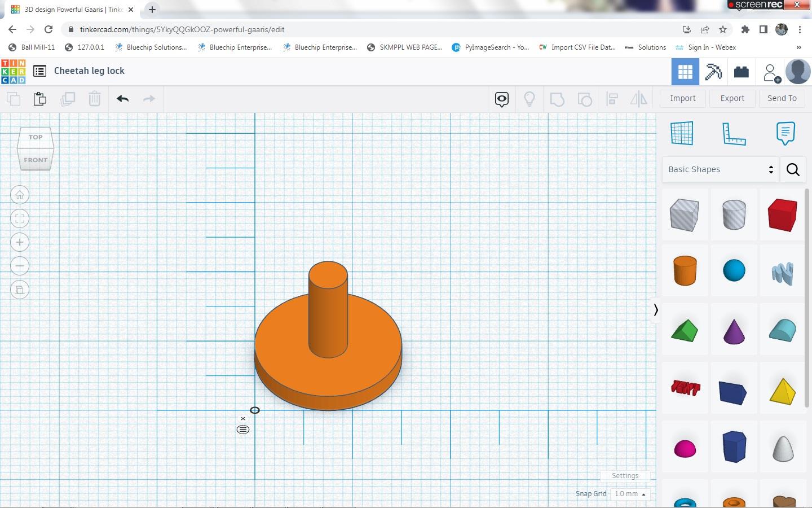
Task: Click the Ungroup shapes icon
Action: pyautogui.click(x=585, y=99)
